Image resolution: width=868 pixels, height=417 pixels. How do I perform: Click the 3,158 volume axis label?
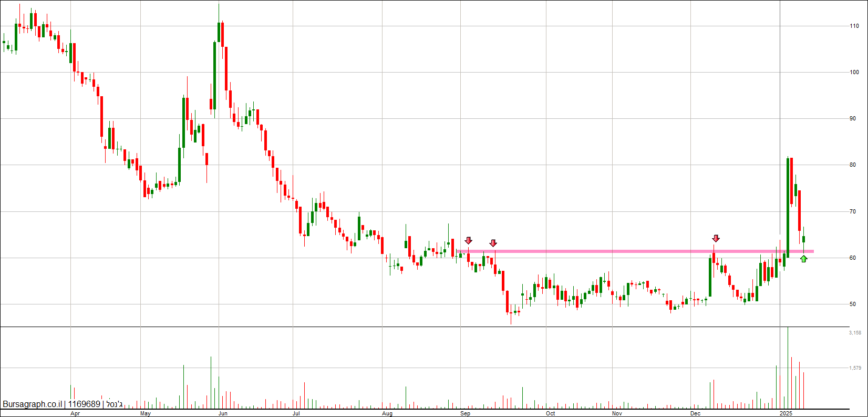[855, 332]
